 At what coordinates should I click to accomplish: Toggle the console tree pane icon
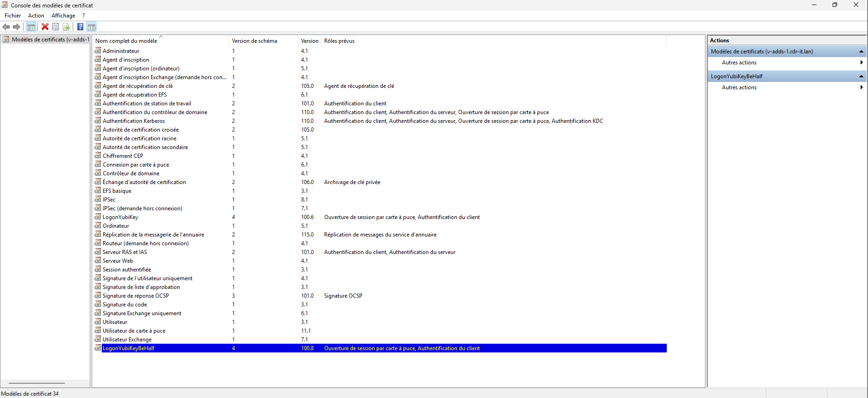pos(31,27)
